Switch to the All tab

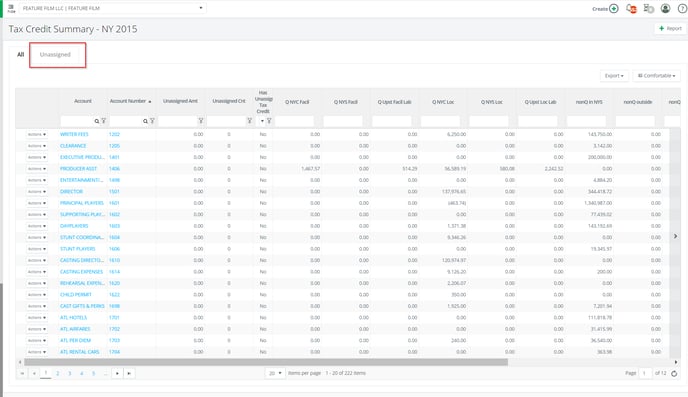(x=21, y=54)
